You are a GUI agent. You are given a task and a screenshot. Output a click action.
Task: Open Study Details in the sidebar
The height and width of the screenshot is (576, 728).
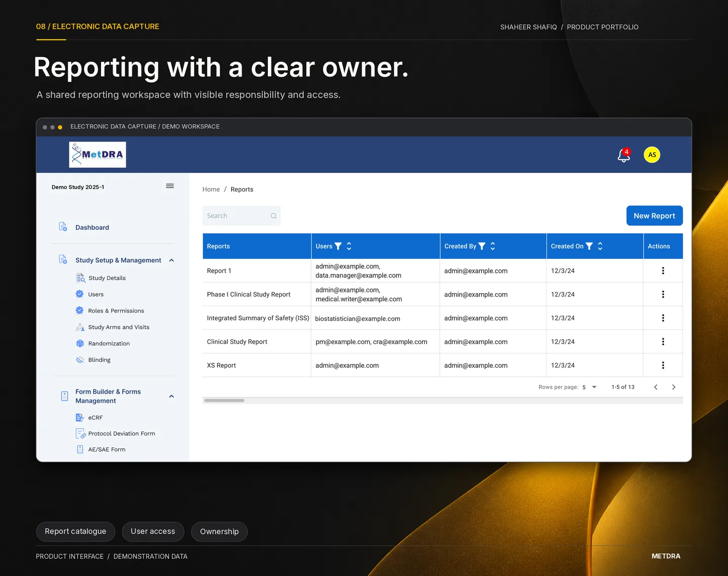[x=107, y=278]
